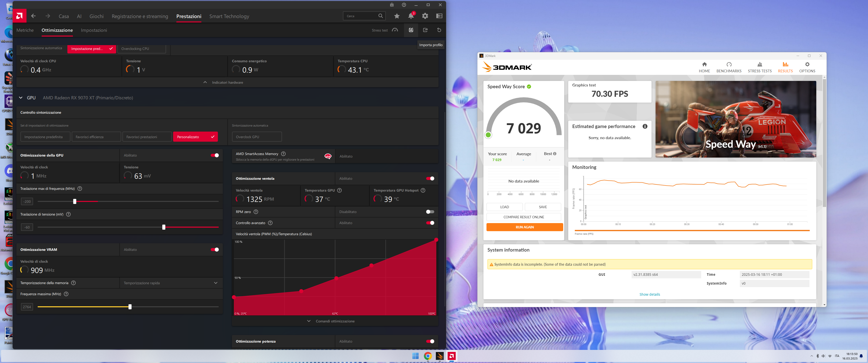
Task: Open help icon for Controllo avanzato
Action: 270,223
